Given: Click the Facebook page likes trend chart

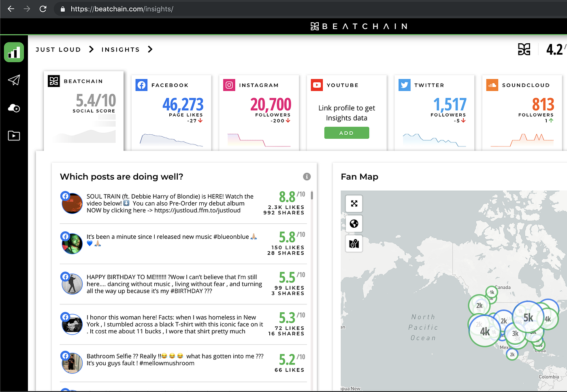Looking at the screenshot, I should click(171, 140).
